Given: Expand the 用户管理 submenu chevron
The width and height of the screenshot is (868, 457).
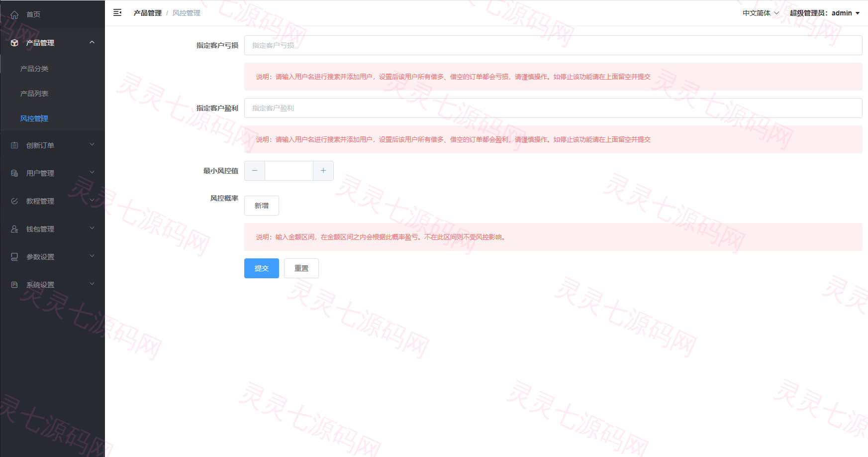Looking at the screenshot, I should point(92,173).
